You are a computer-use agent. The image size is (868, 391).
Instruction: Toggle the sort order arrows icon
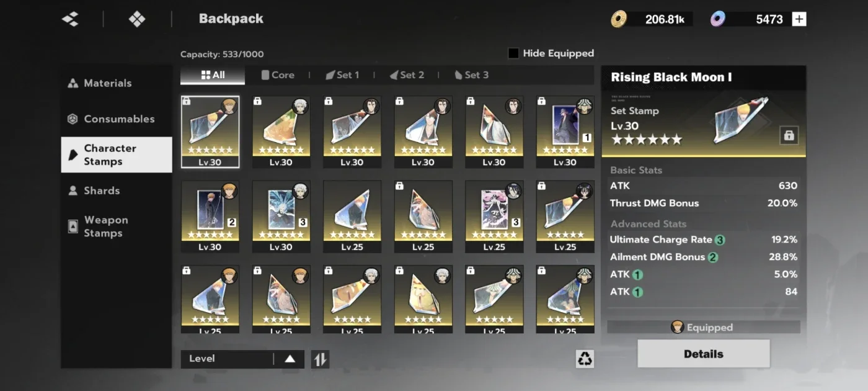tap(320, 359)
